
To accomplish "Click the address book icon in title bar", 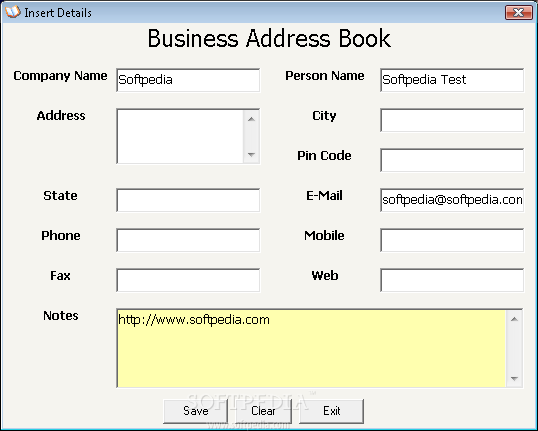I will tap(13, 12).
